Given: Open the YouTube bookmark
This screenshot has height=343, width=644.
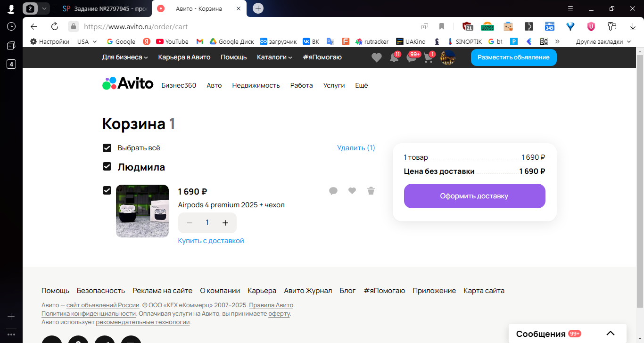Looking at the screenshot, I should coord(172,41).
